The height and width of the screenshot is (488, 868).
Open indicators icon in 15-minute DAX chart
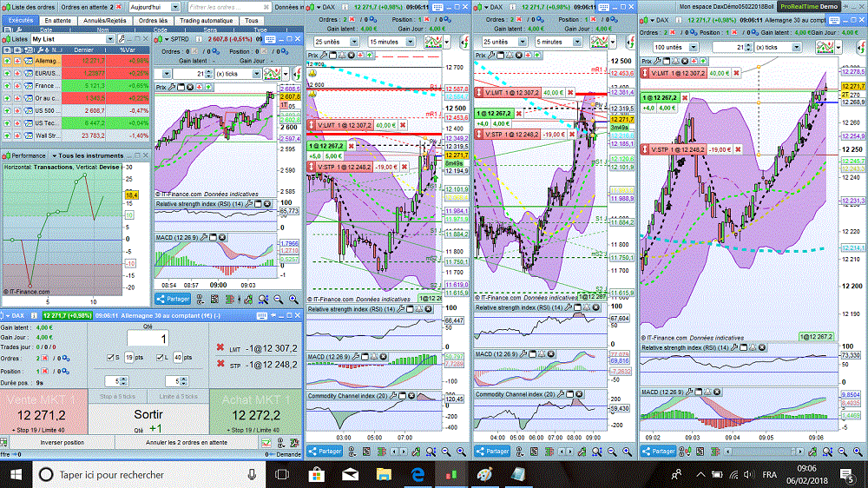(433, 42)
